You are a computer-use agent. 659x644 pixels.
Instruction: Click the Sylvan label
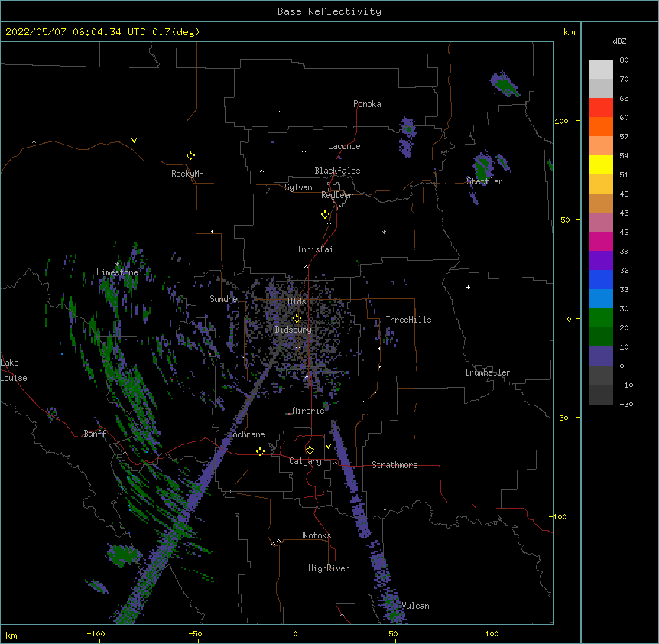[x=298, y=187]
